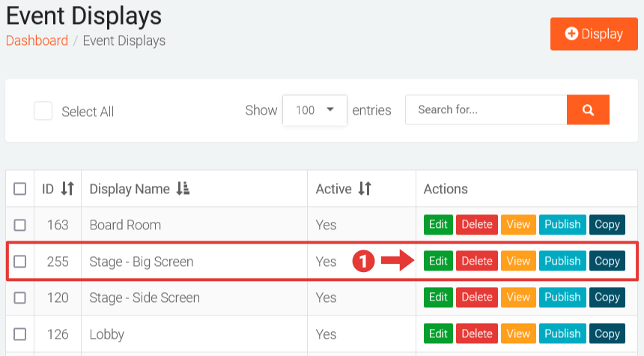Publish the Board Room display
Screen dimensions: 644x356
pyautogui.click(x=562, y=224)
